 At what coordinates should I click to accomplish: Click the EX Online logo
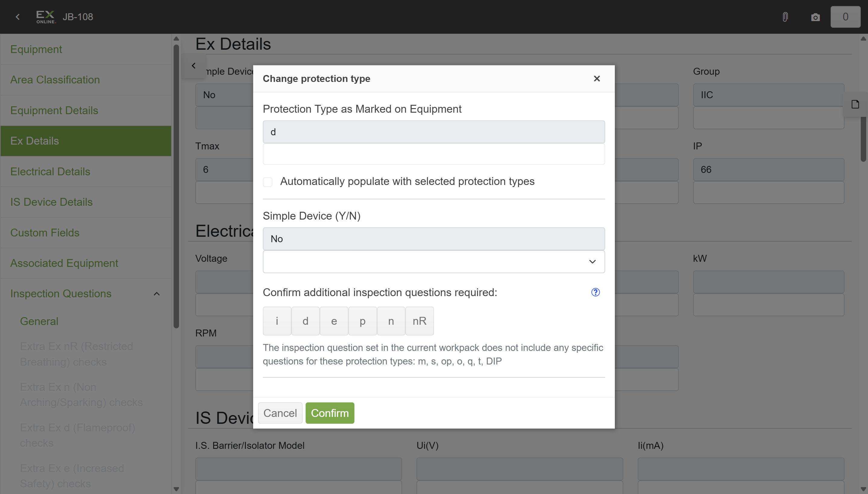tap(46, 17)
